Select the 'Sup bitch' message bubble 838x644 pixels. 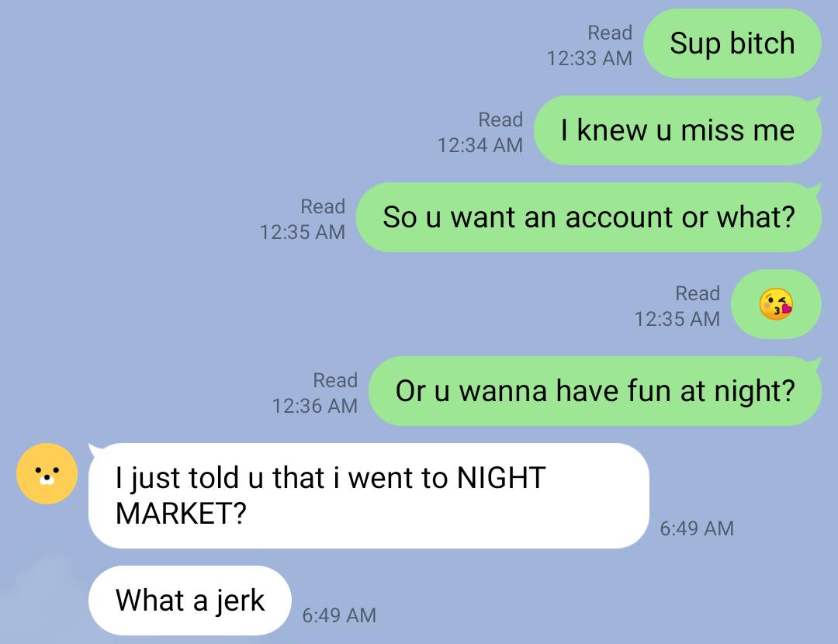[x=732, y=43]
